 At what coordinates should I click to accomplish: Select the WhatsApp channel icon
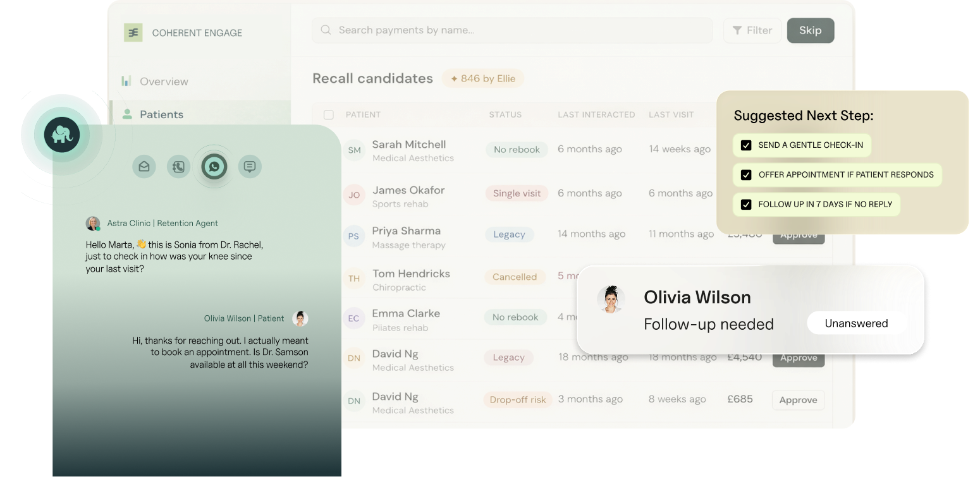(x=214, y=166)
